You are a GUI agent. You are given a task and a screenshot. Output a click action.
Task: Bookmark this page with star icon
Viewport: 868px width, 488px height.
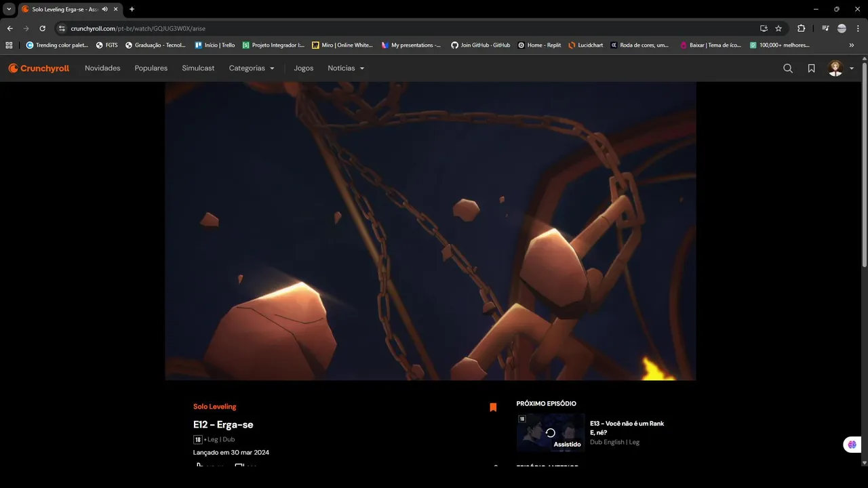pyautogui.click(x=778, y=28)
